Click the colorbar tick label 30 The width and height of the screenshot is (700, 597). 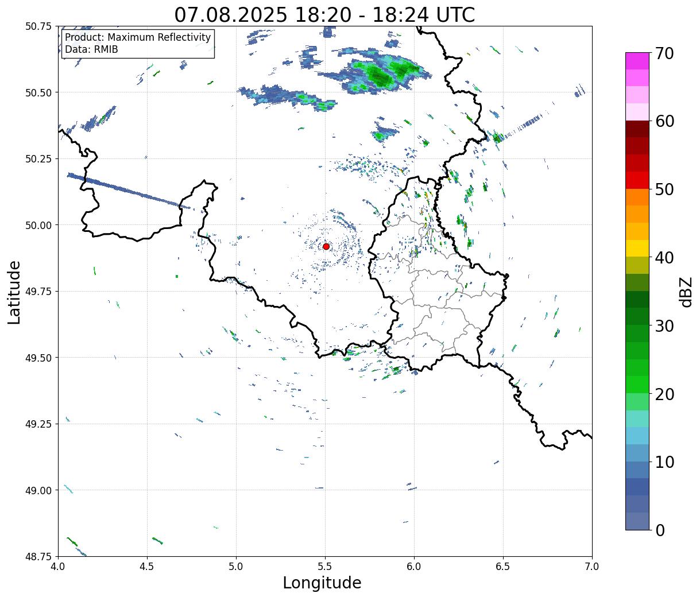(x=664, y=326)
